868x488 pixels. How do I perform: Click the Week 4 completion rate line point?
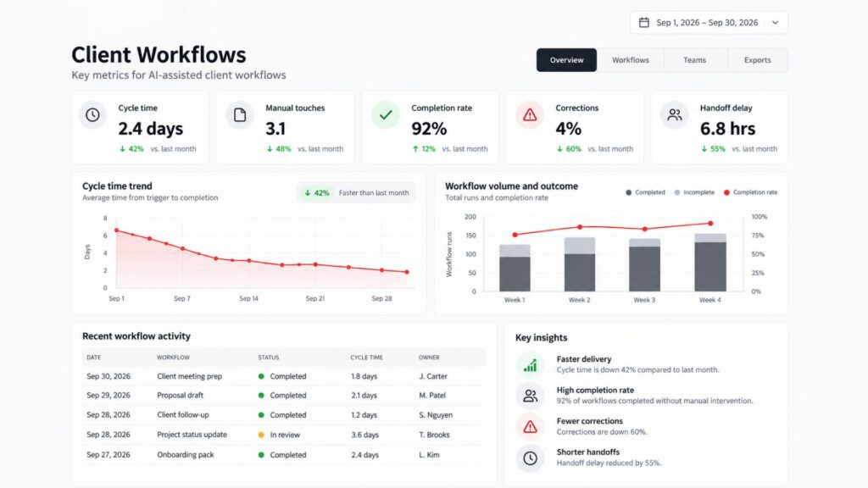[x=710, y=224]
